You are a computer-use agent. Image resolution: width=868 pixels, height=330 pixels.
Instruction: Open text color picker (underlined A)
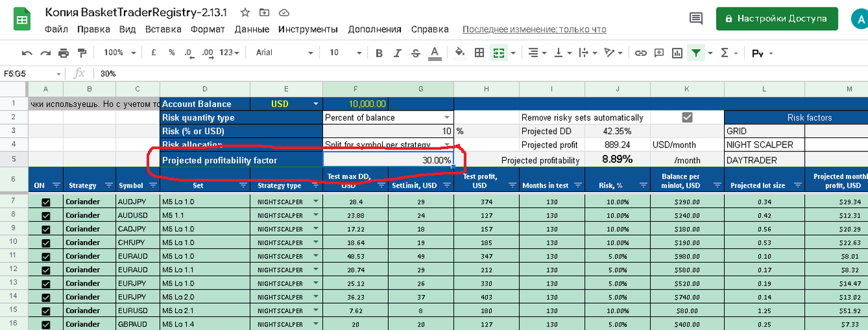[435, 53]
